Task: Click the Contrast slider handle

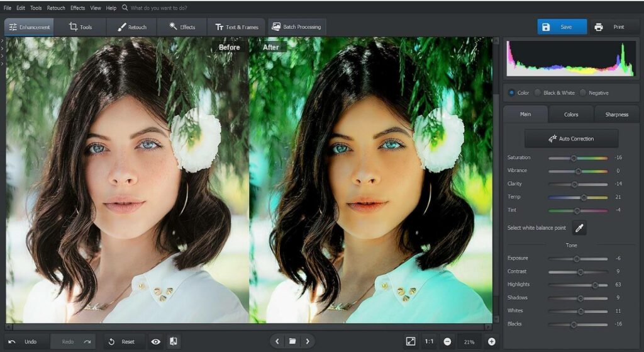Action: tap(580, 272)
